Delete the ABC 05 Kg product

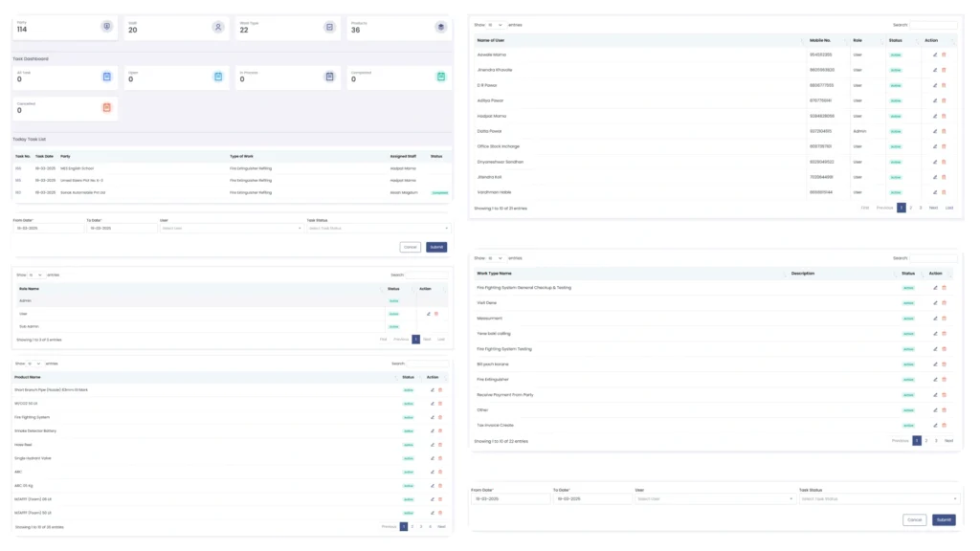click(x=440, y=486)
